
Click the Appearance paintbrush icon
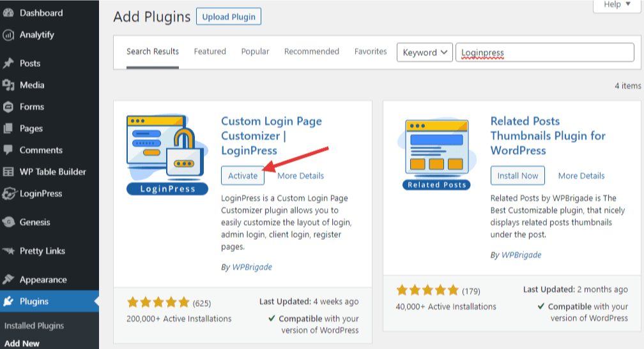tap(8, 279)
